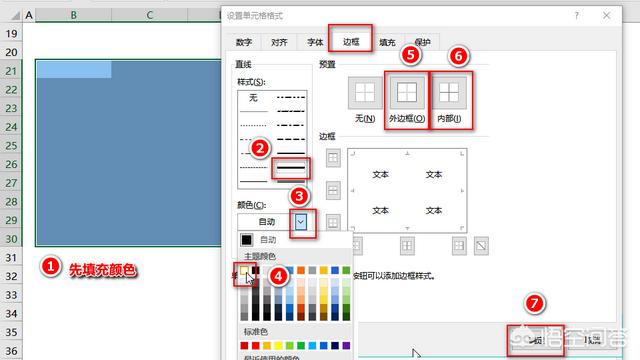Toggle the diagonal down border button
Image resolution: width=640 pixels, height=360 pixels.
point(481,246)
